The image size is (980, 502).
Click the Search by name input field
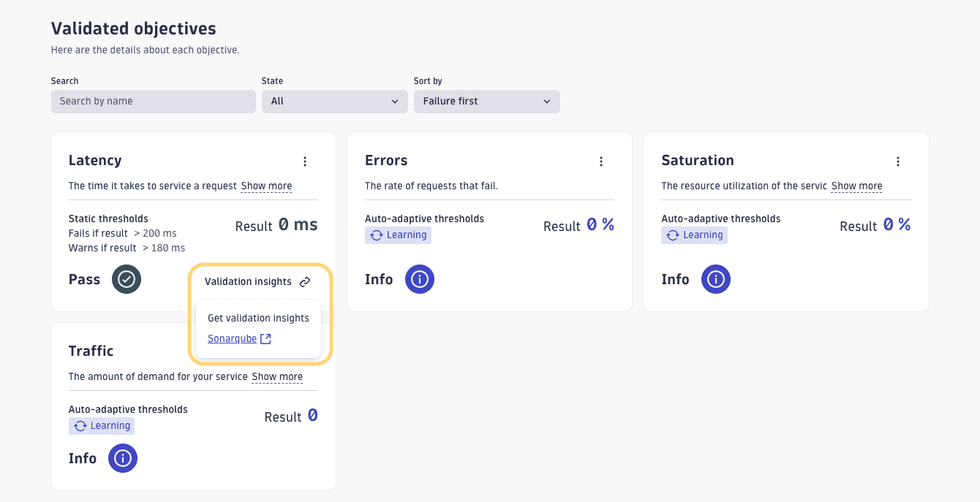[x=153, y=102]
